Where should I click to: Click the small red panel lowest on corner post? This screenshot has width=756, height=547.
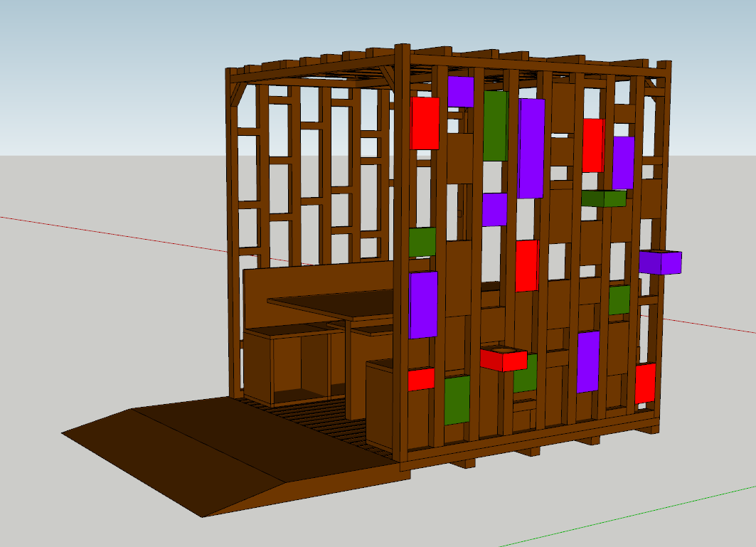421,379
